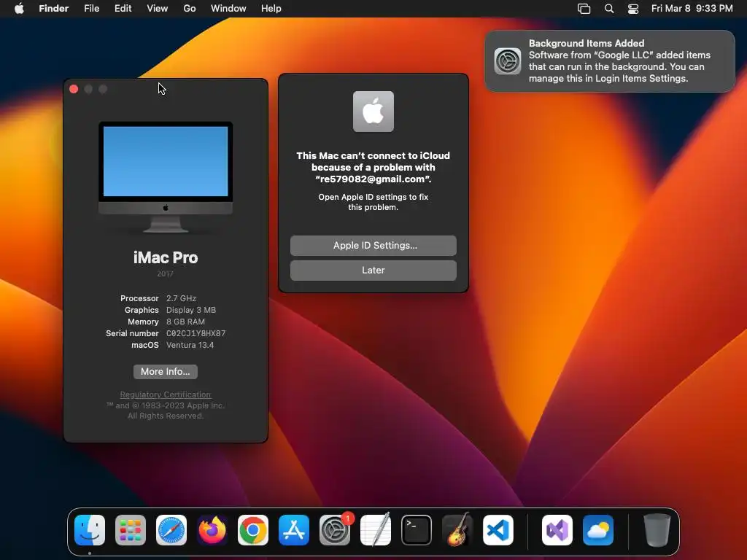Open the App Store Dock icon
Screen dimensions: 747x560
pos(294,530)
